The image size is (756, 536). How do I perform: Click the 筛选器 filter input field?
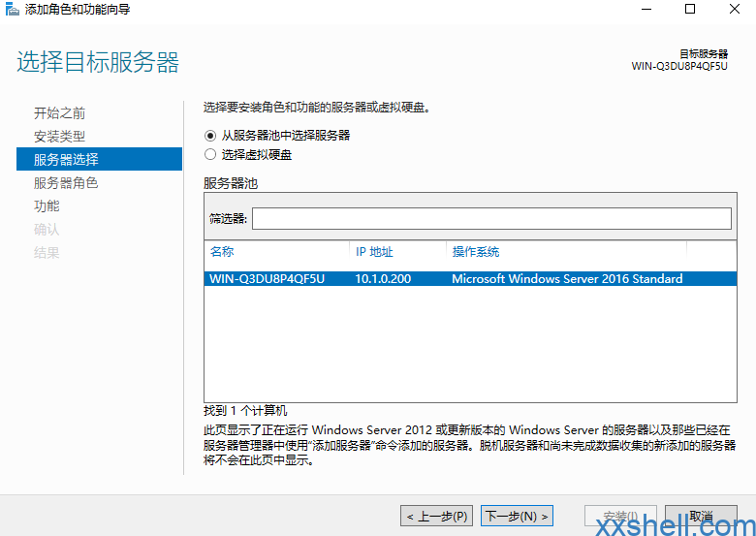pyautogui.click(x=491, y=219)
